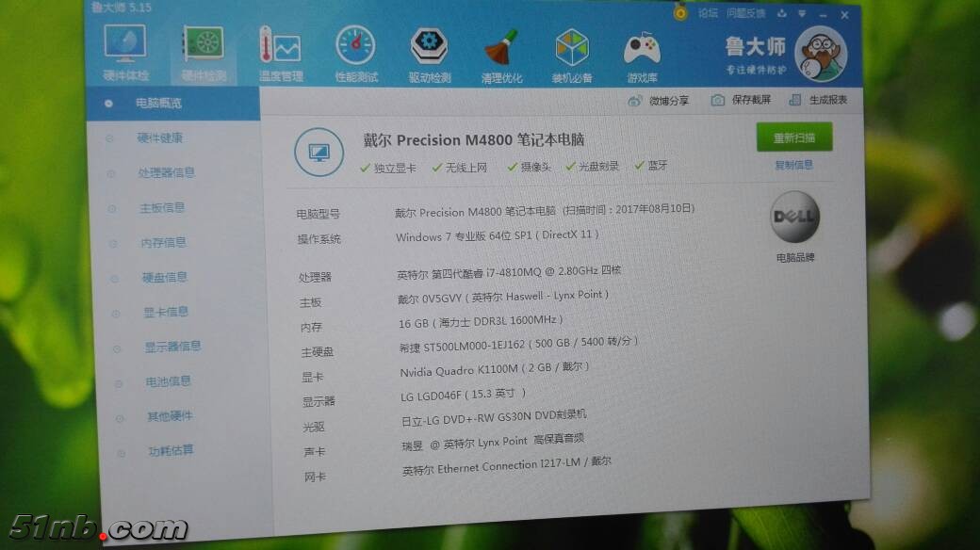The height and width of the screenshot is (550, 980).
Task: Click processor value i7-4810MQ @ 2.80GHz
Action: (509, 272)
